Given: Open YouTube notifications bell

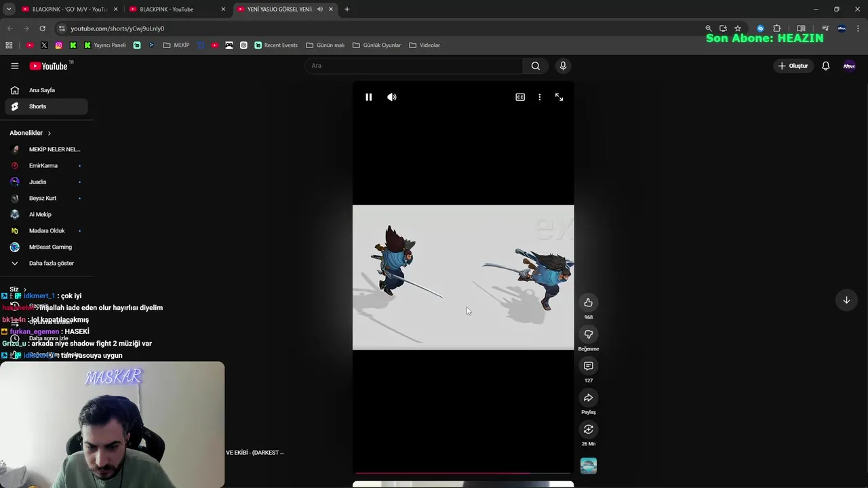Looking at the screenshot, I should pyautogui.click(x=826, y=66).
